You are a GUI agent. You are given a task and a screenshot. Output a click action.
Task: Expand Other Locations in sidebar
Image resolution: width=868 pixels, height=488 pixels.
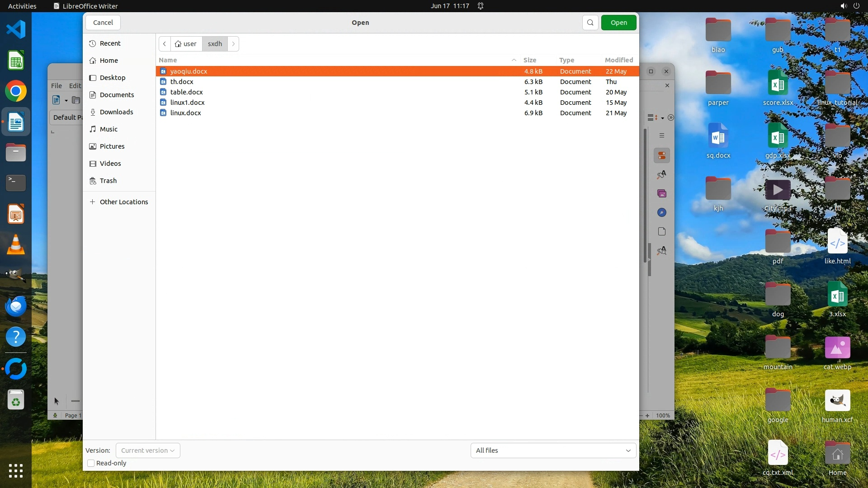tap(123, 202)
